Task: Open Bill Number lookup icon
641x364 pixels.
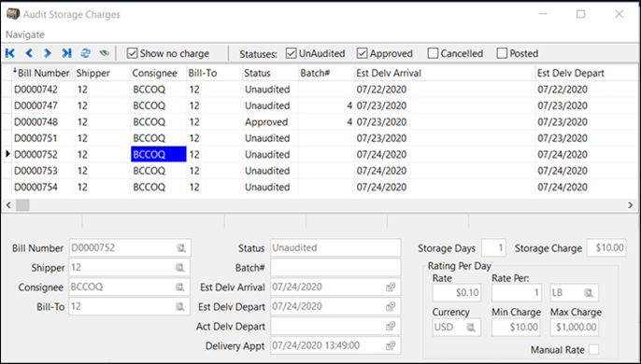Action: (x=181, y=248)
